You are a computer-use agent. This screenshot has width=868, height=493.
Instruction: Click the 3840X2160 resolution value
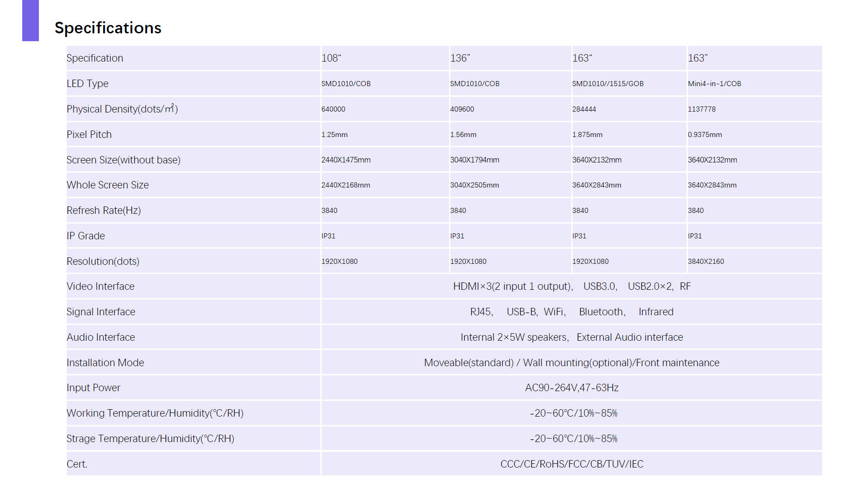point(706,262)
